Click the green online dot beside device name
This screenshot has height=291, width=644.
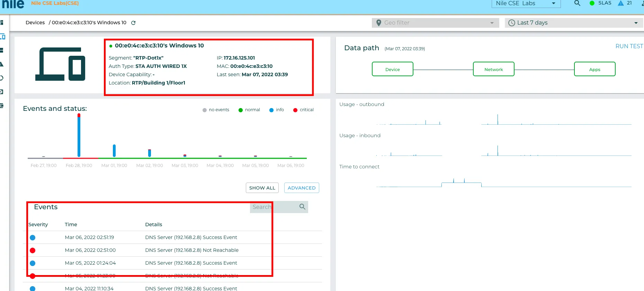(111, 46)
